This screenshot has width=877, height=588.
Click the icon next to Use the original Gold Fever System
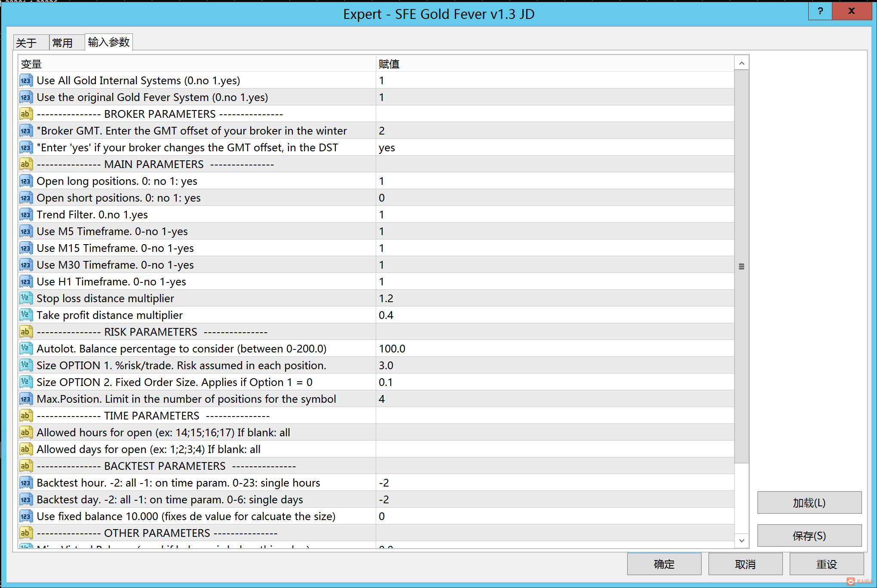[26, 97]
